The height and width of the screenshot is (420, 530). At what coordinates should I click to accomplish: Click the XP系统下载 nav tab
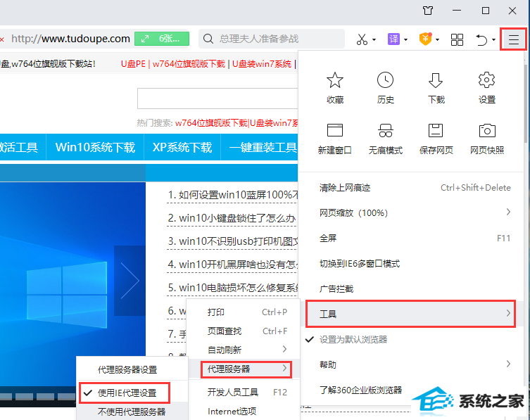(x=182, y=147)
